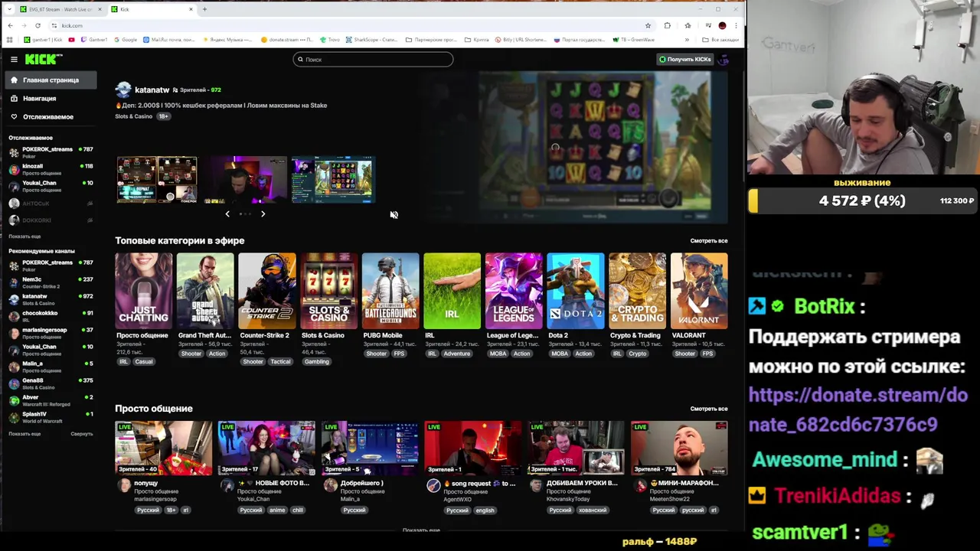Go to previous carousel slide
This screenshot has height=551, width=980.
pos(227,214)
